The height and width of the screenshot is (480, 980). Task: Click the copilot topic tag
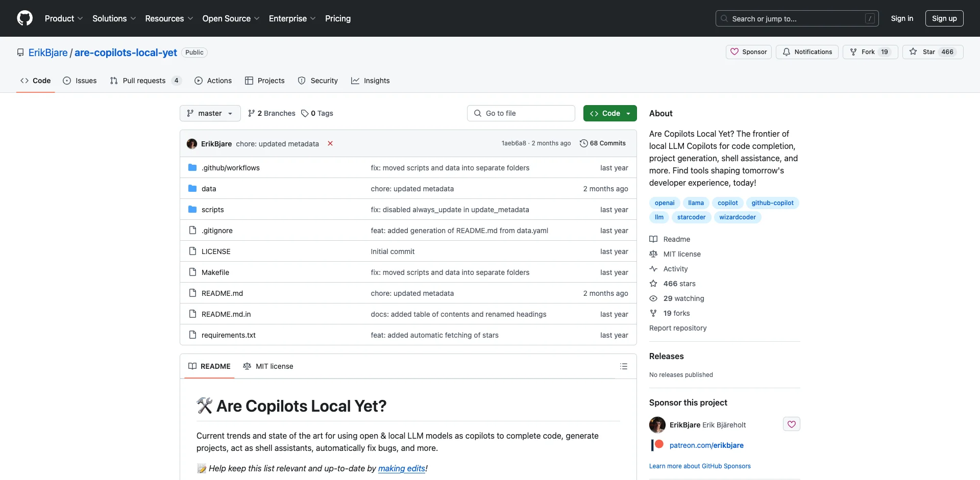tap(727, 203)
